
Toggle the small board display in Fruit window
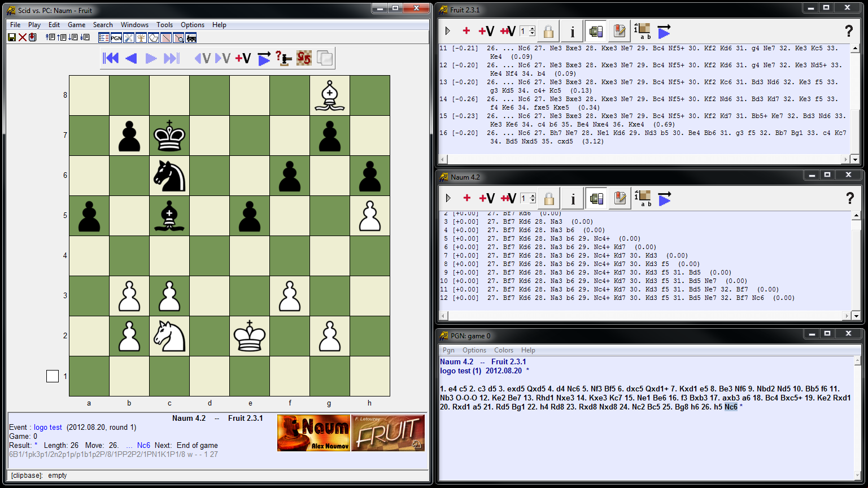pos(642,32)
